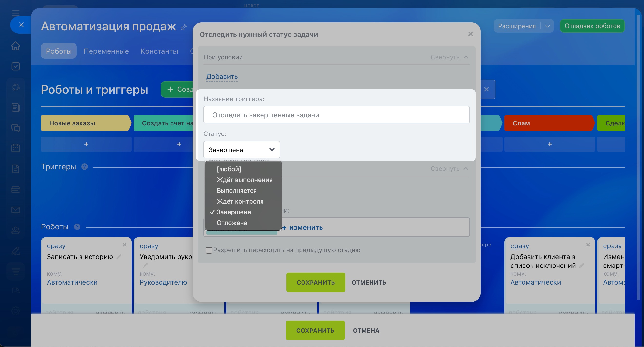Remove the Добавить клиента в список исключений robot
The height and width of the screenshot is (347, 644).
click(x=588, y=245)
